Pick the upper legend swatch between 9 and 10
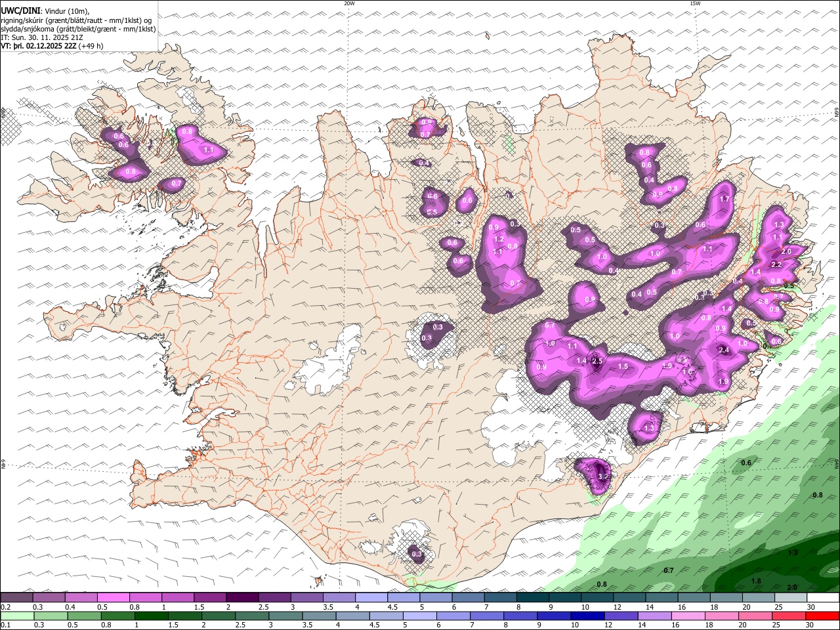The height and width of the screenshot is (630, 840). click(x=564, y=598)
